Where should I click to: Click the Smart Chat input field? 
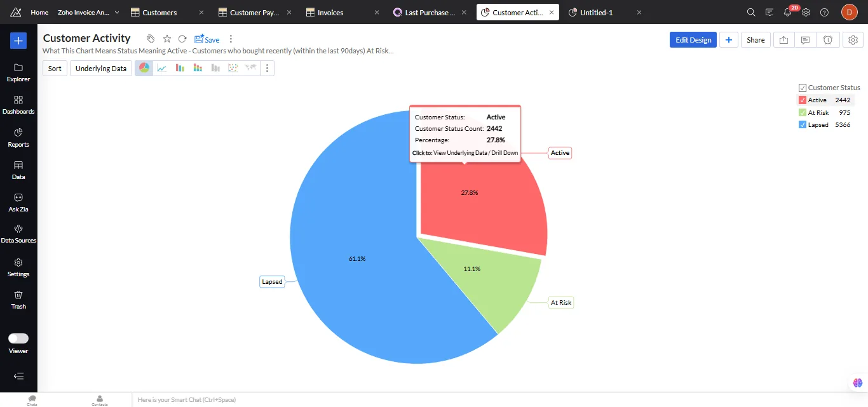pos(499,400)
